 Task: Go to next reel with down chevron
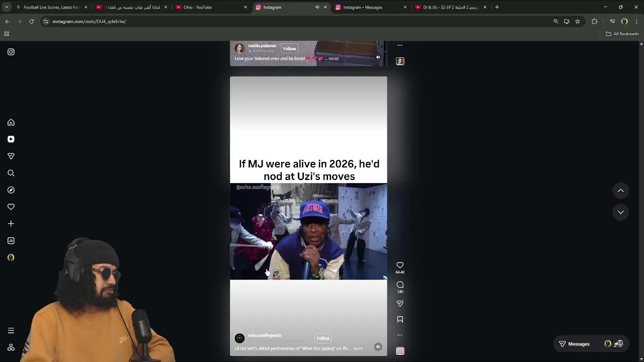[621, 212]
